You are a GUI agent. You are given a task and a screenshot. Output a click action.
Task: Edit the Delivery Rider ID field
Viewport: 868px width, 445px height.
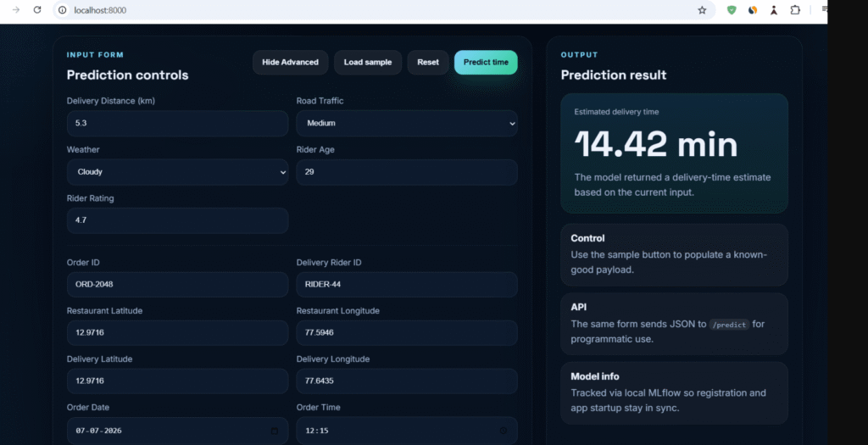click(407, 285)
